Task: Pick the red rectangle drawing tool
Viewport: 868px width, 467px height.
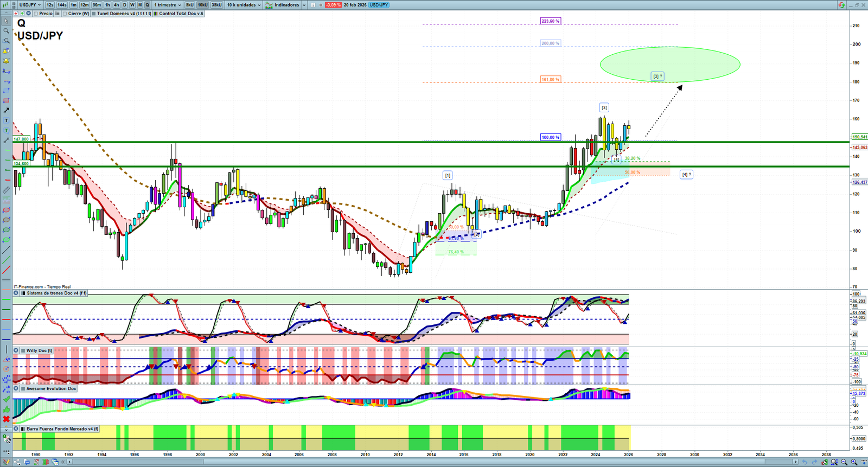Action: (x=6, y=100)
